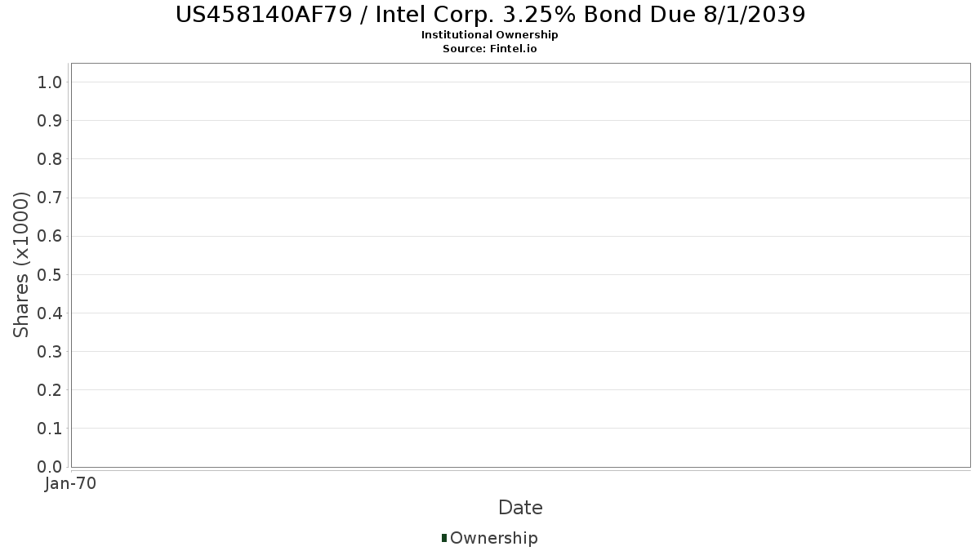Click the Source: Fintel.io text
Image resolution: width=980 pixels, height=551 pixels.
(x=490, y=48)
